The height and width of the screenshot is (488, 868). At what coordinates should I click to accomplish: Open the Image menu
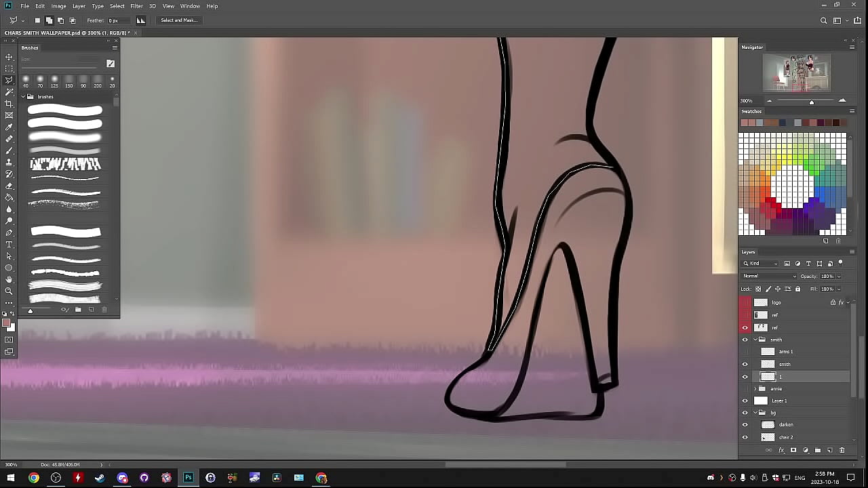pyautogui.click(x=59, y=6)
